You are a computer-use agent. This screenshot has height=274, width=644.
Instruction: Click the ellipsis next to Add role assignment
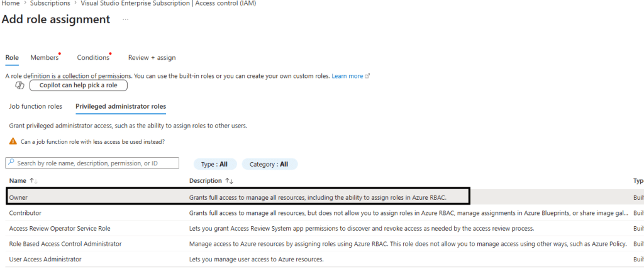(125, 19)
